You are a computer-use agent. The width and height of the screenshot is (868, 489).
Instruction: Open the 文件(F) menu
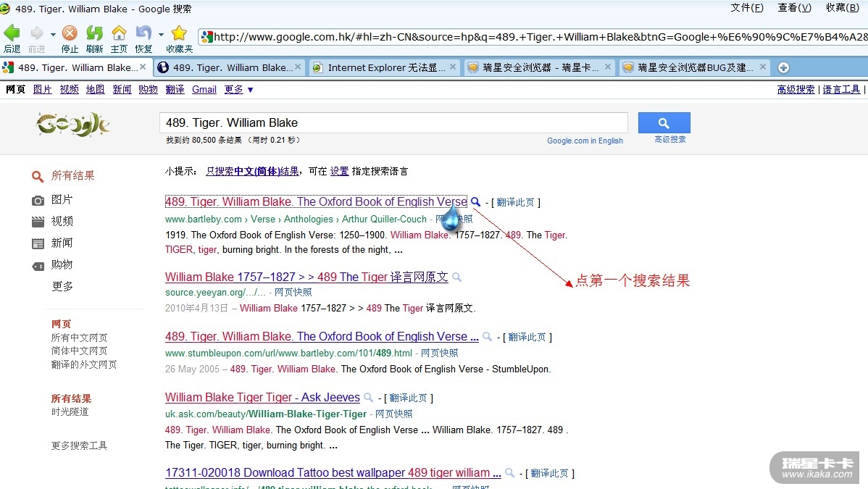point(747,8)
